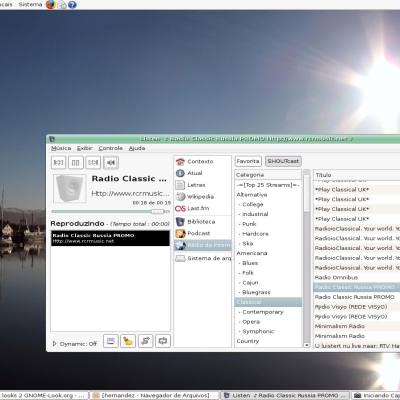Toggle repeat mode icon

(163, 341)
